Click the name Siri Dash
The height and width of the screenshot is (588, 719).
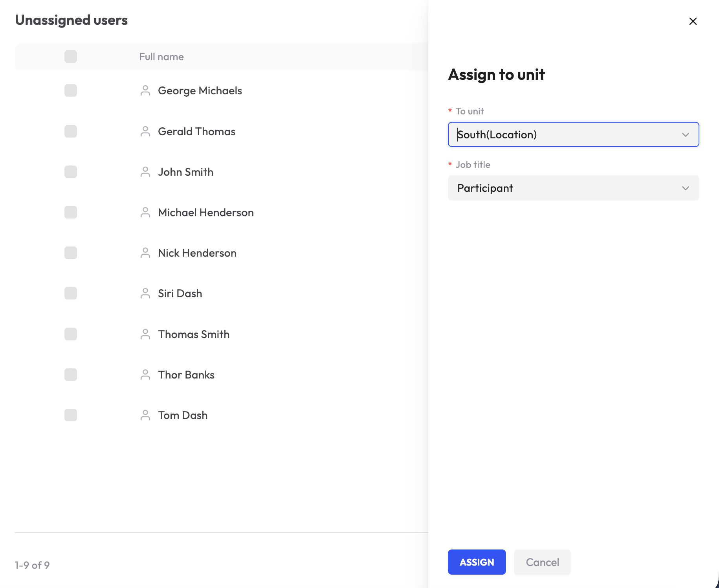(x=180, y=294)
